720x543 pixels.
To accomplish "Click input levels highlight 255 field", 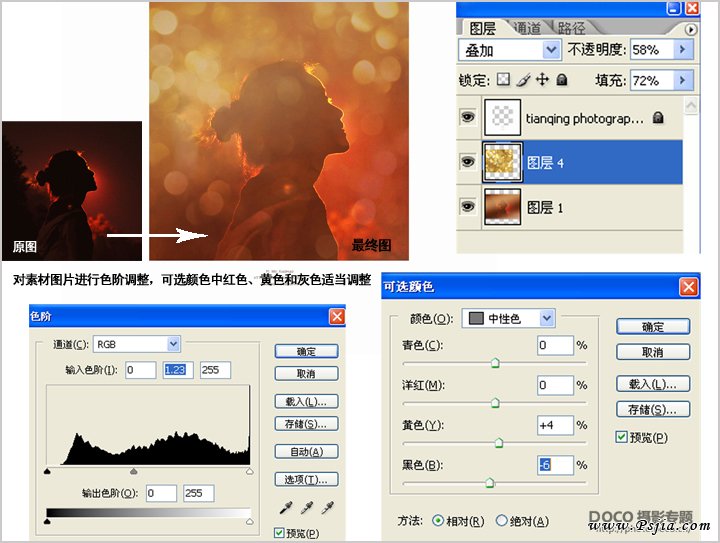I will (x=215, y=370).
